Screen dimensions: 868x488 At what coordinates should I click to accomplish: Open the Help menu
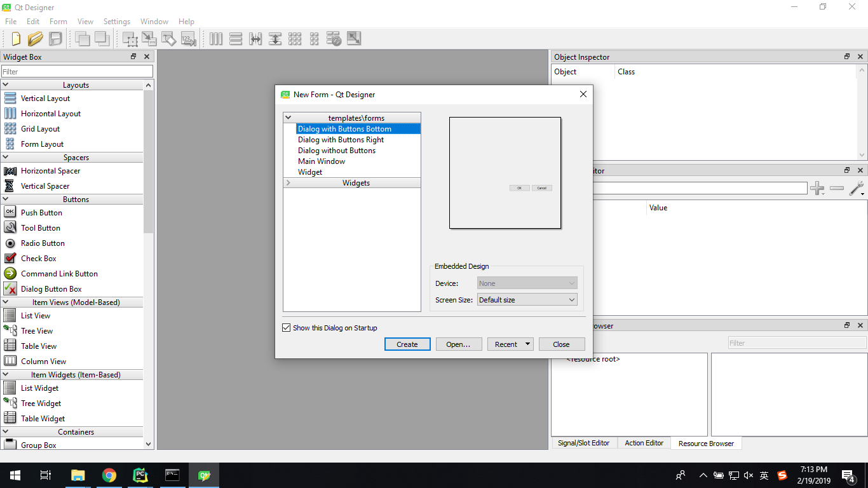point(186,22)
